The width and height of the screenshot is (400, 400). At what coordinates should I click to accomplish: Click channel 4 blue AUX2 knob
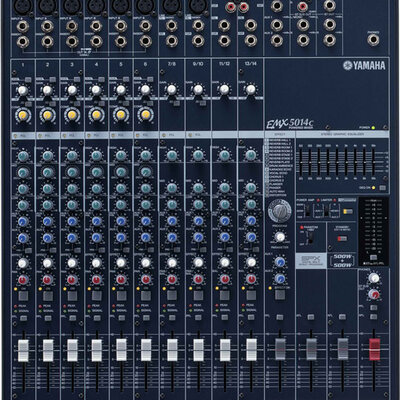96,238
